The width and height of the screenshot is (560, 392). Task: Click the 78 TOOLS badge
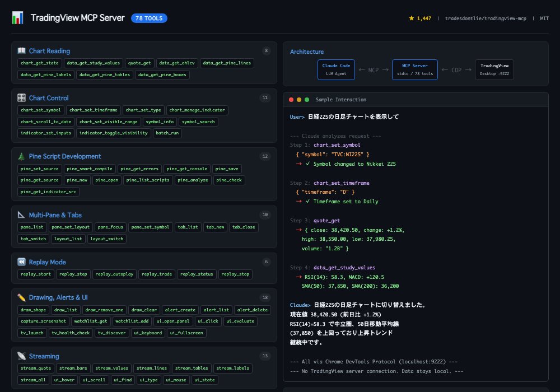149,18
